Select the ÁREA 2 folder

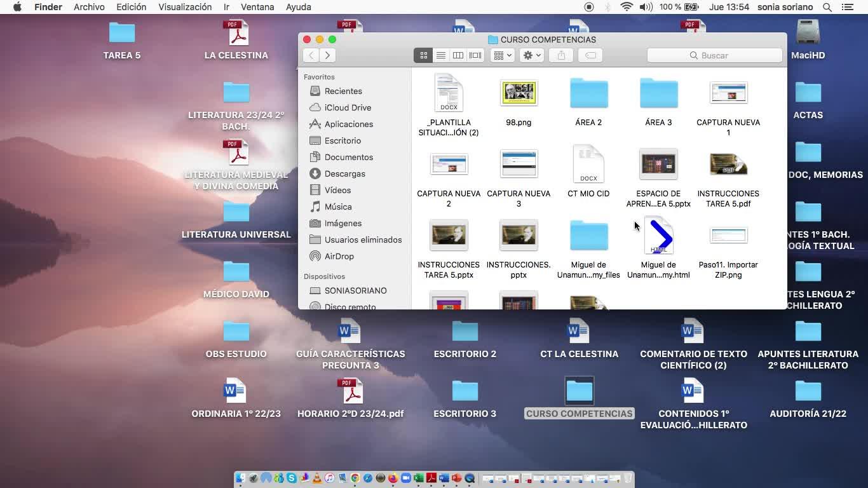pyautogui.click(x=588, y=94)
